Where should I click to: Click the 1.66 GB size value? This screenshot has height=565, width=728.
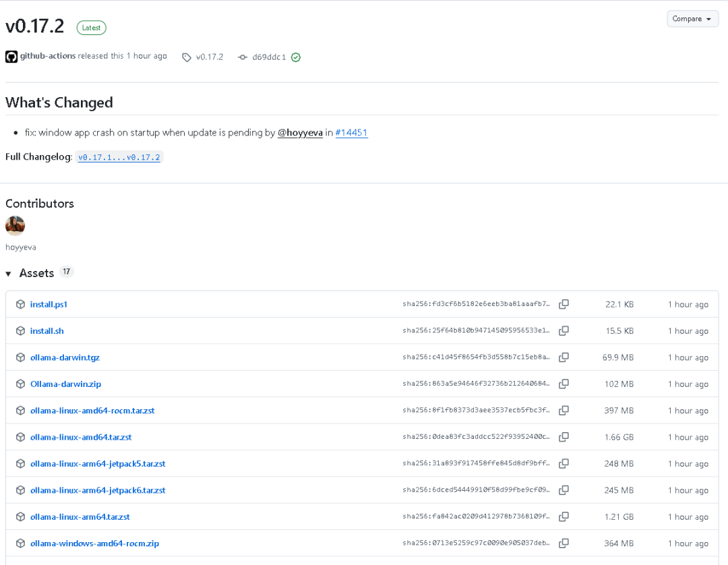pos(619,438)
